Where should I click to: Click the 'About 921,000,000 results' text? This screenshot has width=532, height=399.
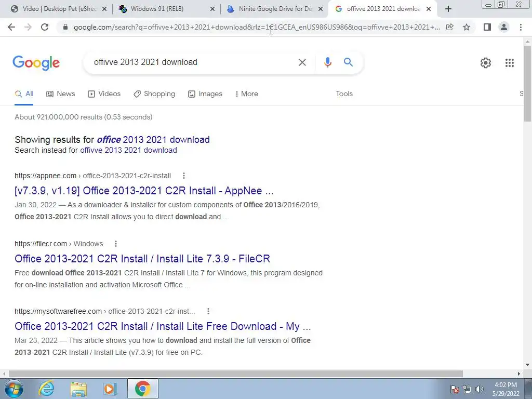click(84, 117)
